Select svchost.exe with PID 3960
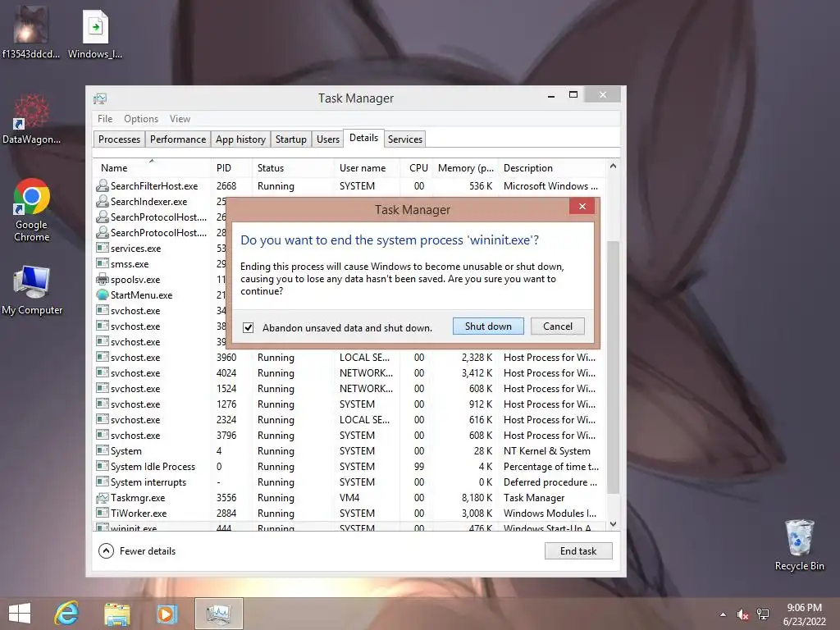 (x=349, y=358)
